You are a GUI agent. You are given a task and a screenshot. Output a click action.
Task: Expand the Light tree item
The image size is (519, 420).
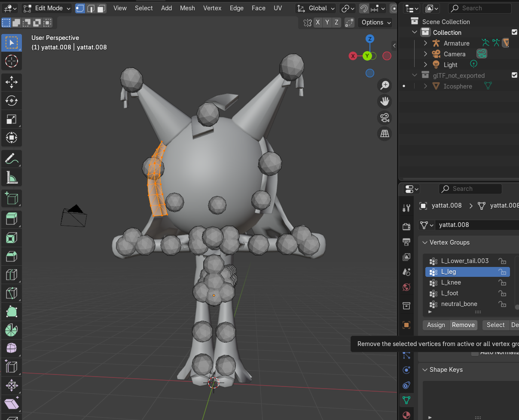coord(425,64)
